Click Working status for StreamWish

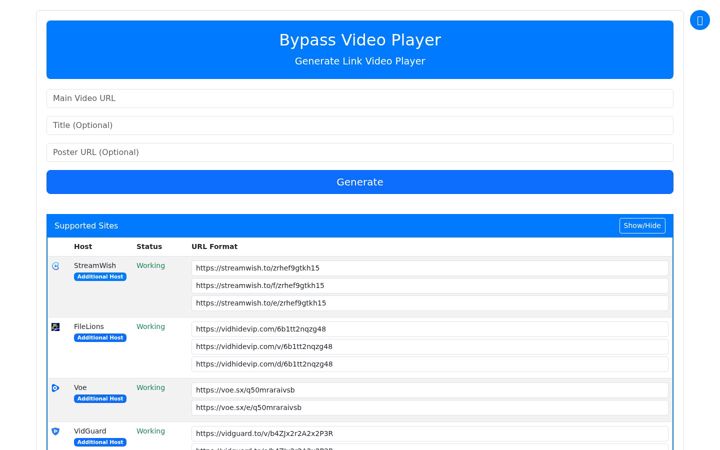tap(151, 265)
